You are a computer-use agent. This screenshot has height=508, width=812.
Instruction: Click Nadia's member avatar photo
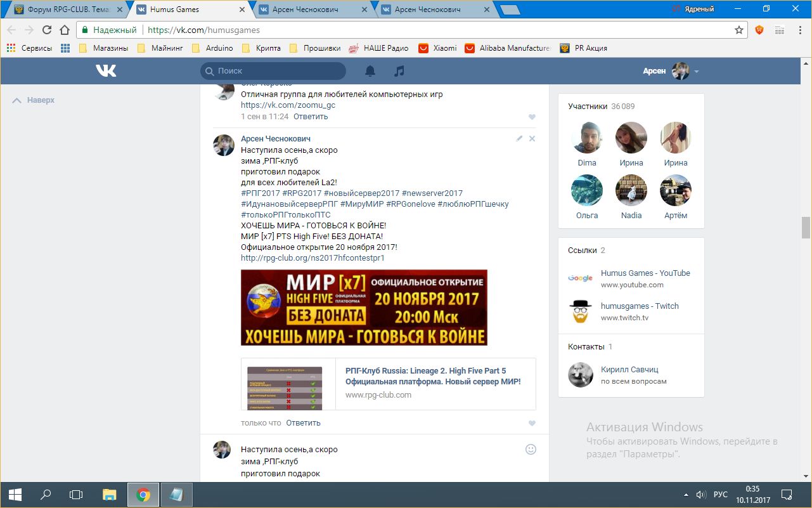tap(631, 190)
